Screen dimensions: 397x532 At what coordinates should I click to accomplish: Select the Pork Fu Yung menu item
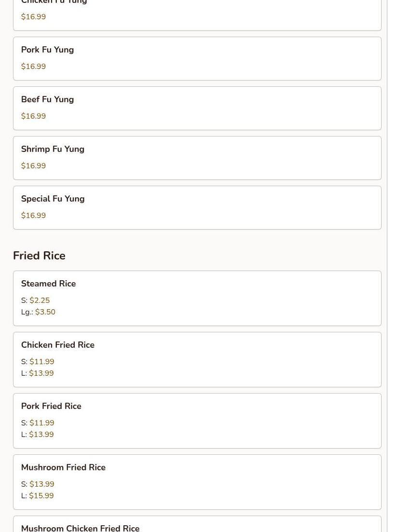click(x=197, y=59)
